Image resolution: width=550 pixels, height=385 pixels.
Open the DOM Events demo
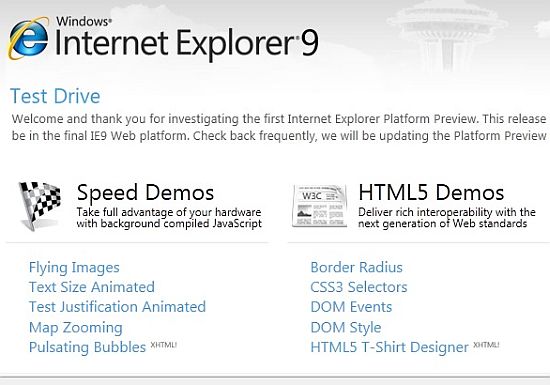[351, 307]
